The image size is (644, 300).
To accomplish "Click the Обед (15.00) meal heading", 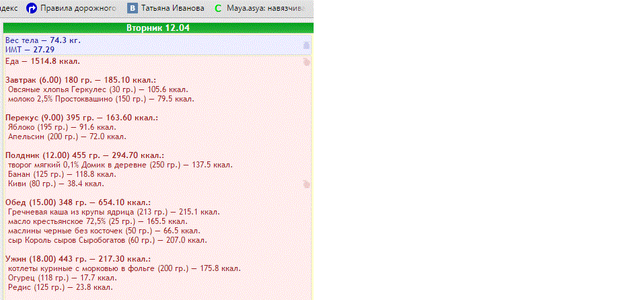I will point(78,202).
